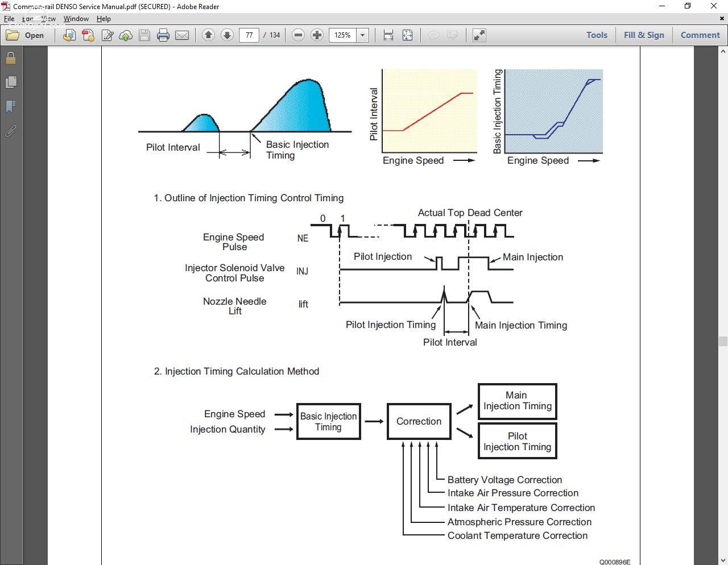Image resolution: width=728 pixels, height=565 pixels.
Task: Click the 'Basic Injection Timing' diagram box
Action: (329, 421)
